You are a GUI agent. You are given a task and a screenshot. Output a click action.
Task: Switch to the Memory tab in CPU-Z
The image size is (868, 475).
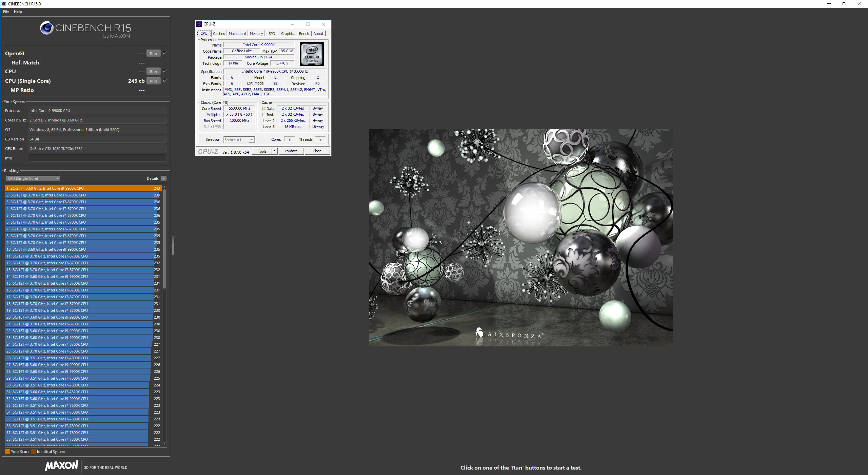[x=256, y=34]
